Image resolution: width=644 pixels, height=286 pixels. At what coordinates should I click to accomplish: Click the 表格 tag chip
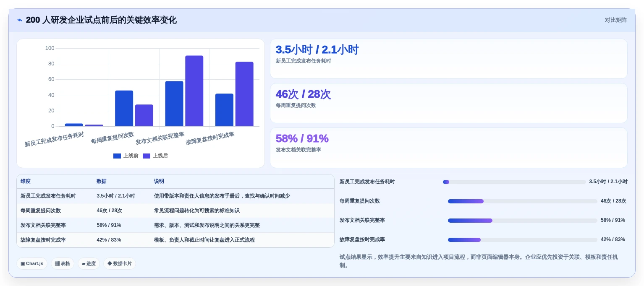click(x=63, y=264)
